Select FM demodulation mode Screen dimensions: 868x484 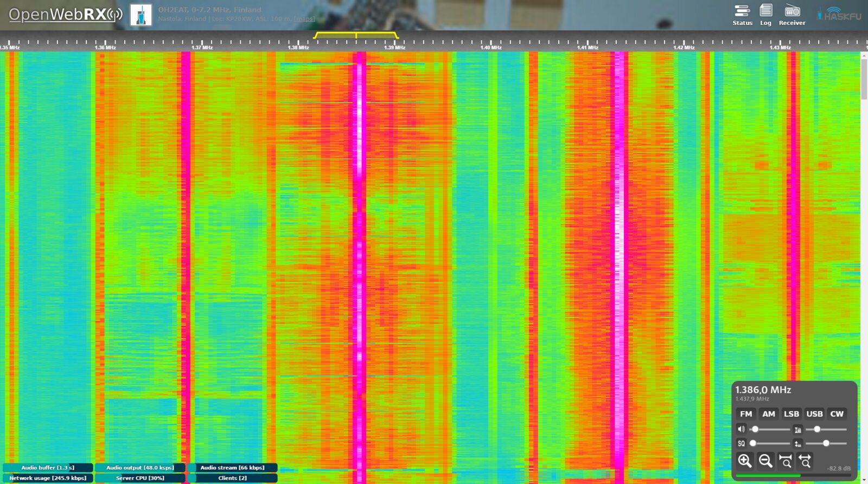746,413
